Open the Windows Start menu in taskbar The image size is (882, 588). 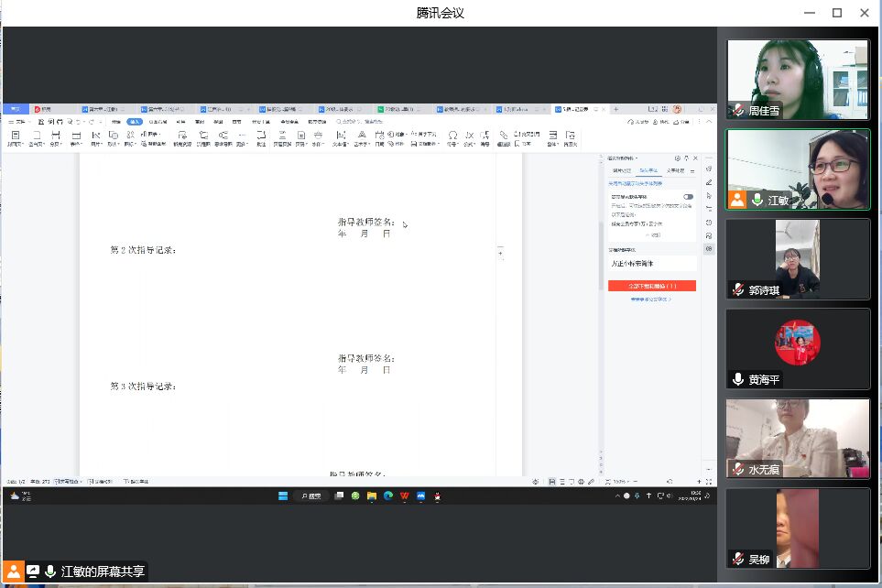pos(283,495)
